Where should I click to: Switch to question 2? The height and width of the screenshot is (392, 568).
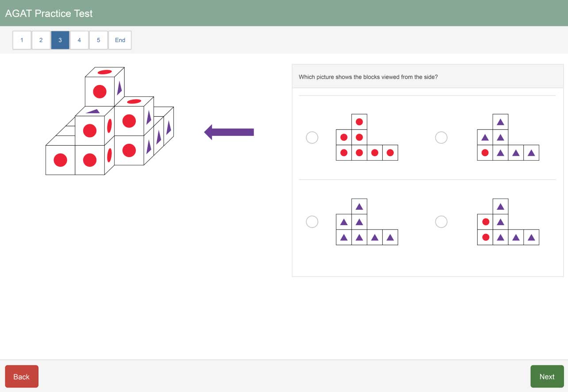pos(41,40)
